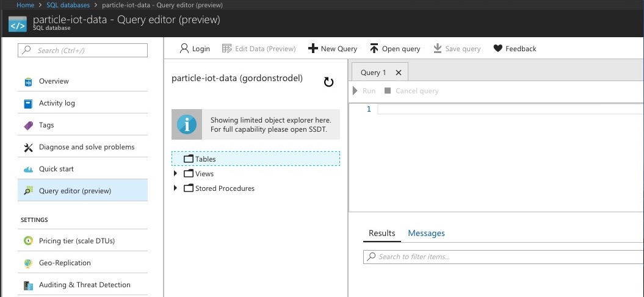This screenshot has width=644, height=297.
Task: Open Diagnose and solve problems
Action: tap(82, 147)
